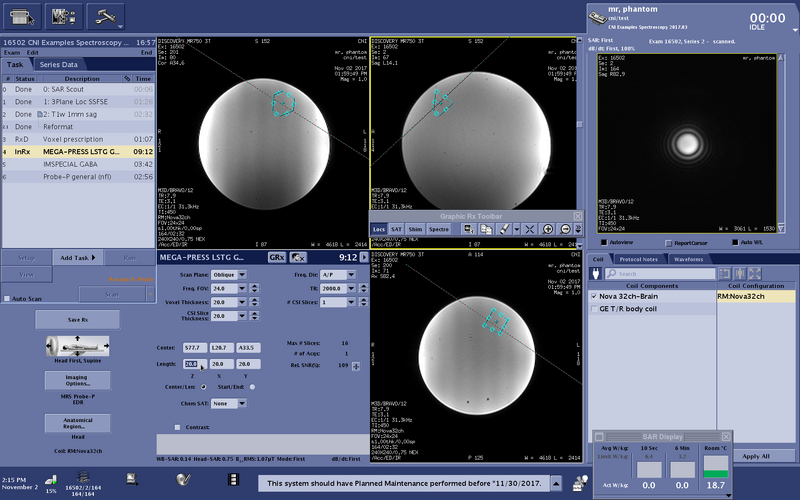Open the Voxel Thickness dropdown arrow

[242, 302]
